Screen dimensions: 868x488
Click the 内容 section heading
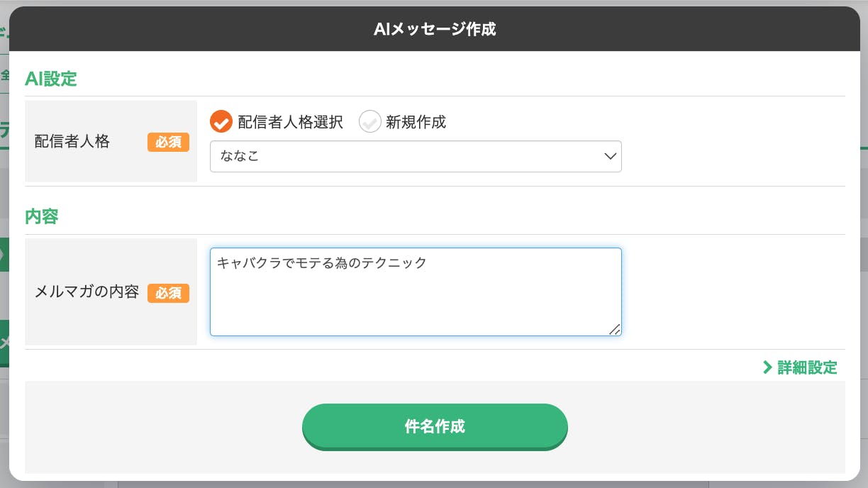tap(41, 217)
